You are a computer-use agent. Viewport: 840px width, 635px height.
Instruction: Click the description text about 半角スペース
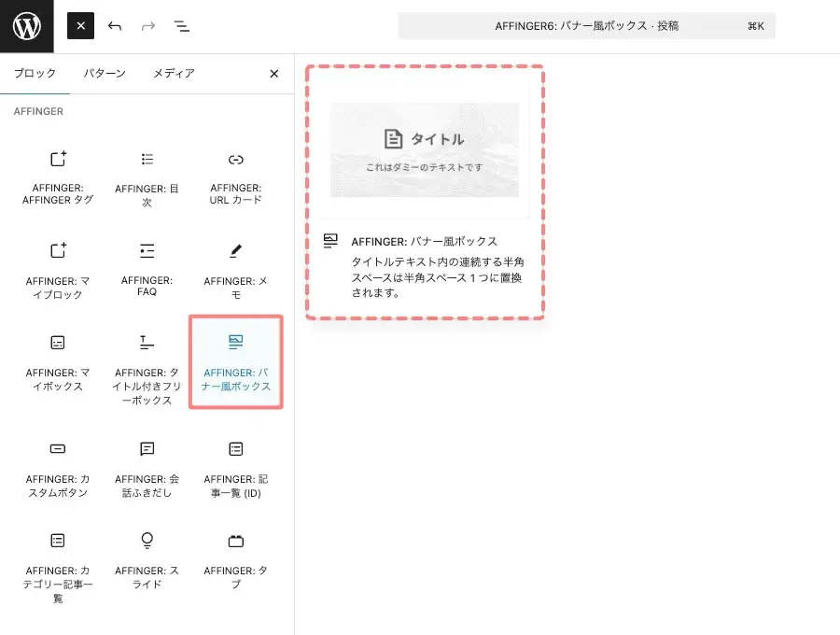438,277
